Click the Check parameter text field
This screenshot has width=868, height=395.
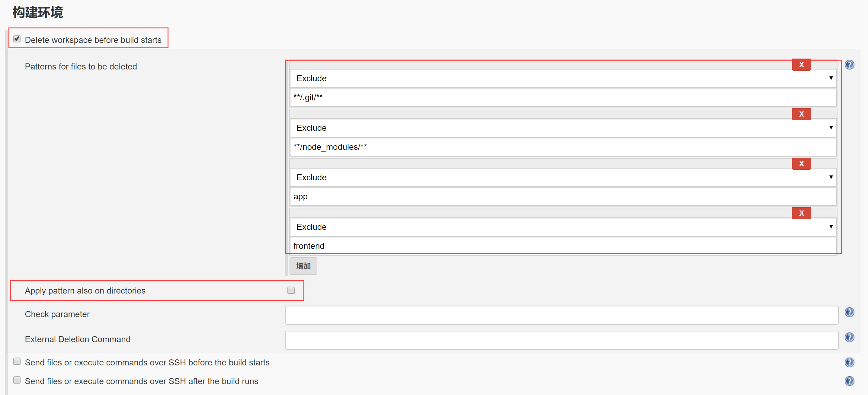pyautogui.click(x=561, y=315)
